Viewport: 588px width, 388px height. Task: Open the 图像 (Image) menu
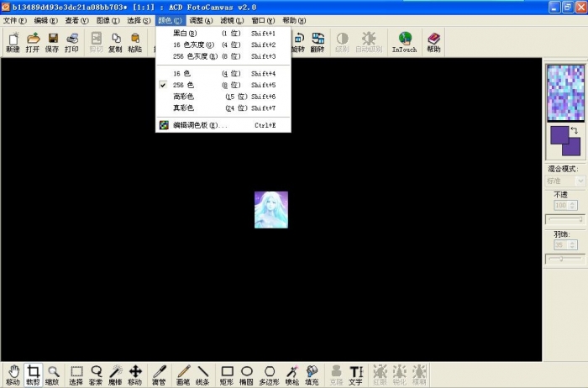click(x=108, y=21)
